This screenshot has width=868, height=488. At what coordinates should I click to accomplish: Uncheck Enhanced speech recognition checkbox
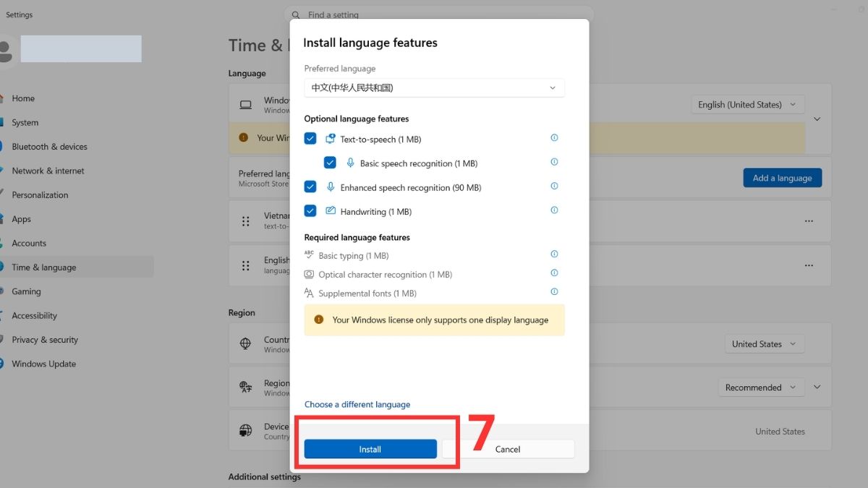tap(310, 187)
